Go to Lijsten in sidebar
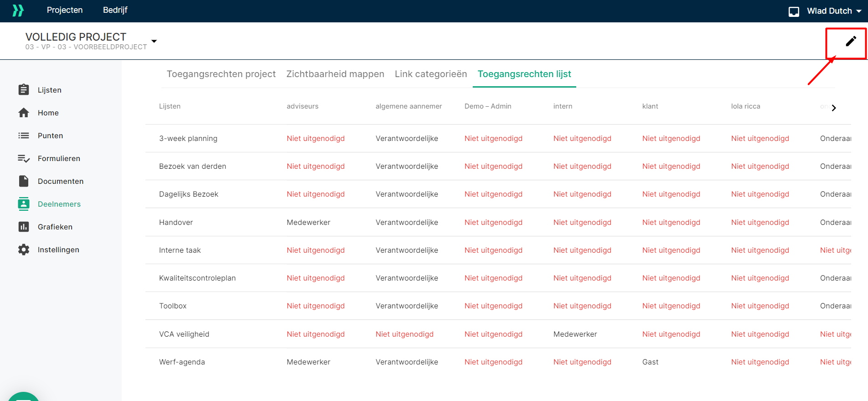 pyautogui.click(x=50, y=90)
